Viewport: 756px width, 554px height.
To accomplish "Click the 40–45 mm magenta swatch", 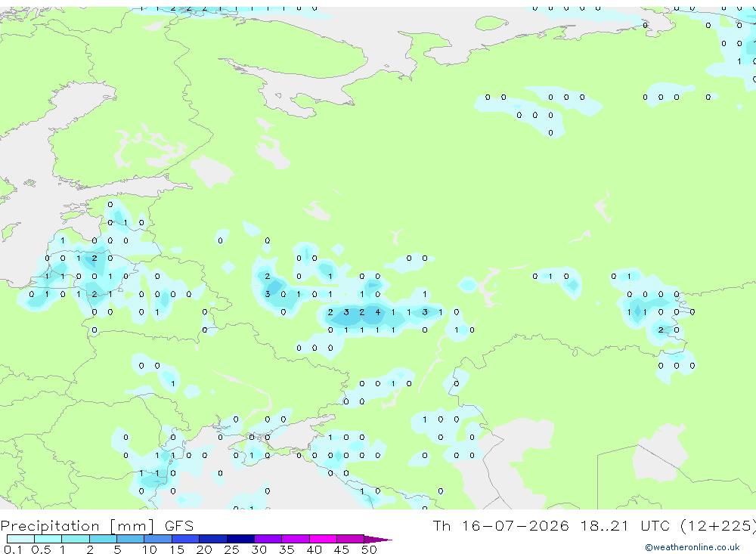I will coord(323,539).
